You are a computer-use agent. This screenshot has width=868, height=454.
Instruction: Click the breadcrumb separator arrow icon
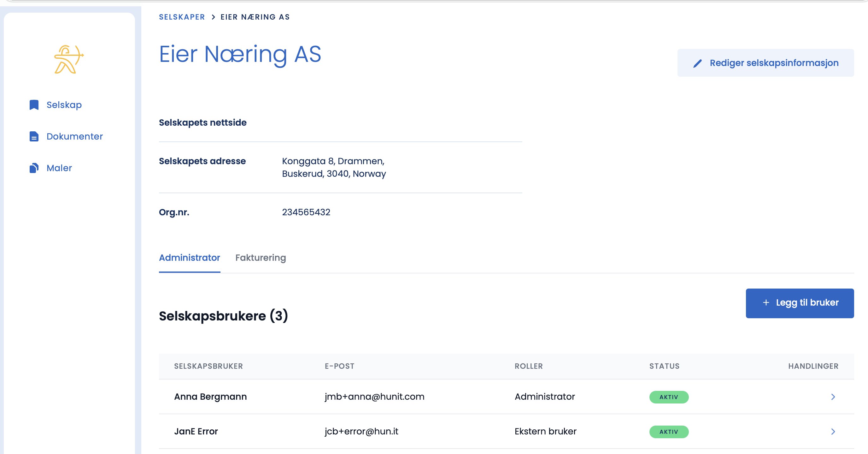tap(213, 17)
